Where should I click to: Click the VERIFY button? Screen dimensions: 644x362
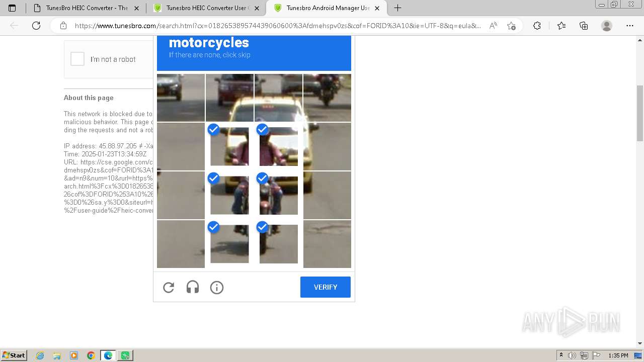click(x=326, y=287)
